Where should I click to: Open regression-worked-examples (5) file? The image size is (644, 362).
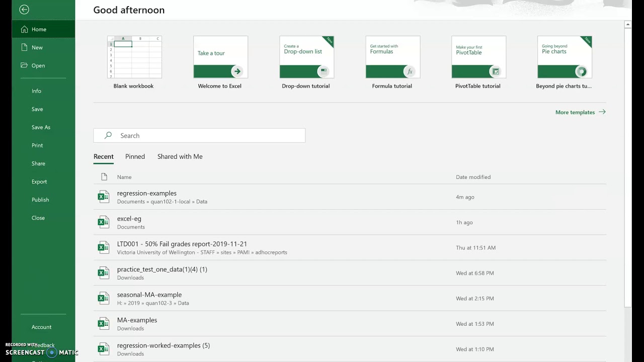(350, 349)
